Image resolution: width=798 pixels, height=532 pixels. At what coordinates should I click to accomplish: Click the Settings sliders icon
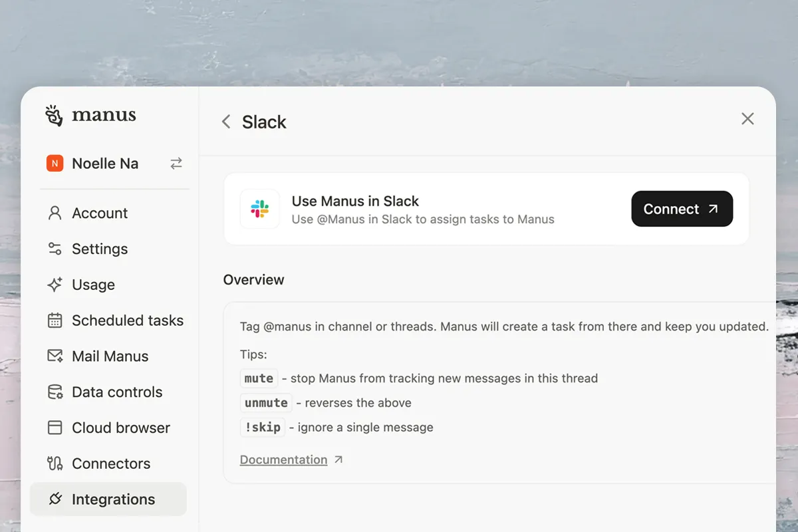tap(55, 249)
